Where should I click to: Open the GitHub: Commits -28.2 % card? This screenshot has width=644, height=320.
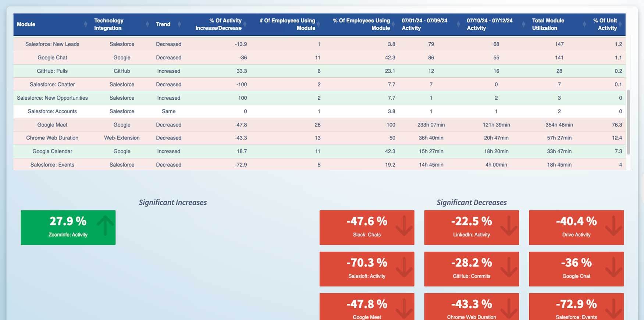point(472,269)
